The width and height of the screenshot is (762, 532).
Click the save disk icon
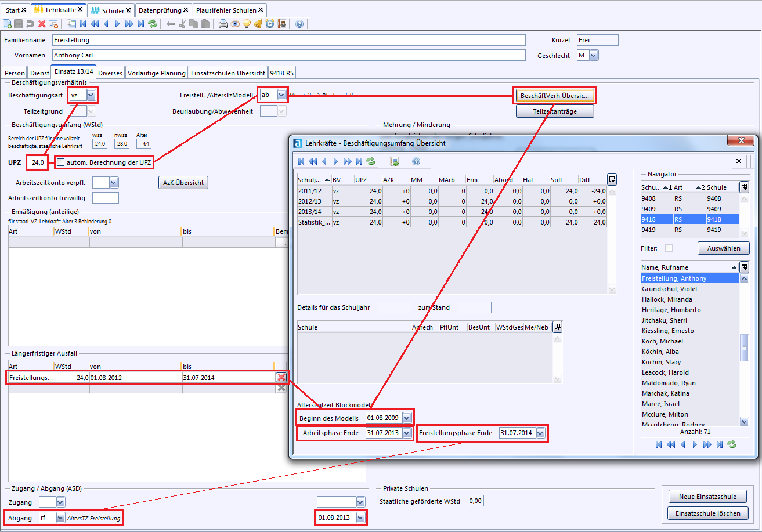pos(19,24)
